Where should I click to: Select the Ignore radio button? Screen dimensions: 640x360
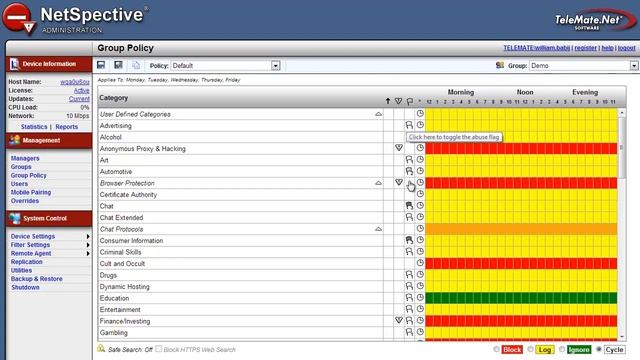562,349
